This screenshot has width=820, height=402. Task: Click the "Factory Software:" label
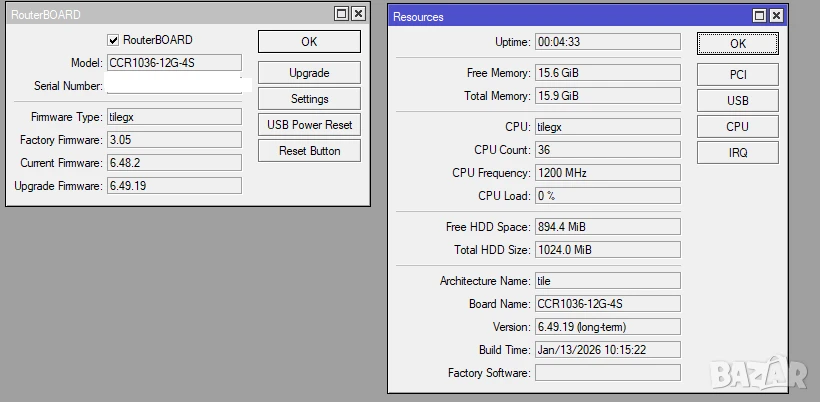[x=489, y=373]
